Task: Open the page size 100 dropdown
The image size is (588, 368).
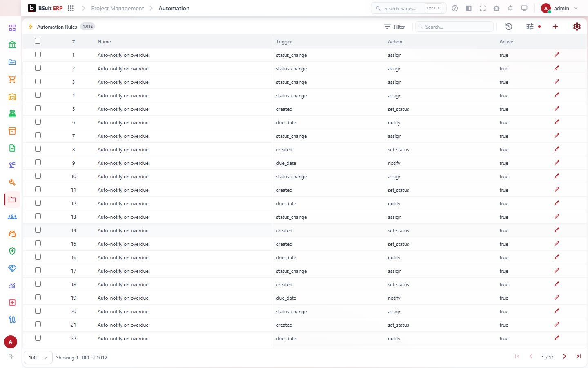Action: [38, 357]
